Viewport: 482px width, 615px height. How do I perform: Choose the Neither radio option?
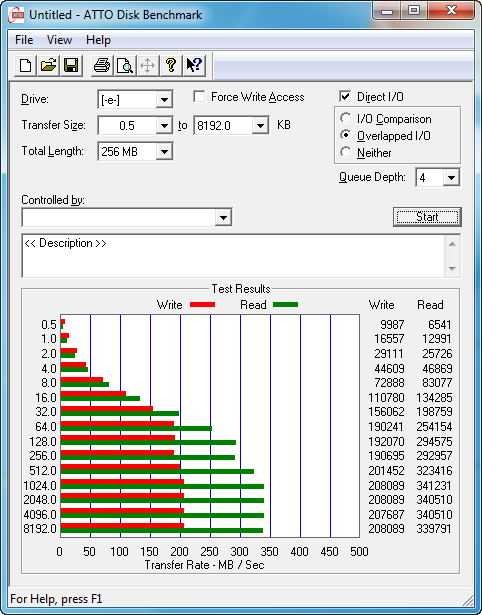pos(346,152)
